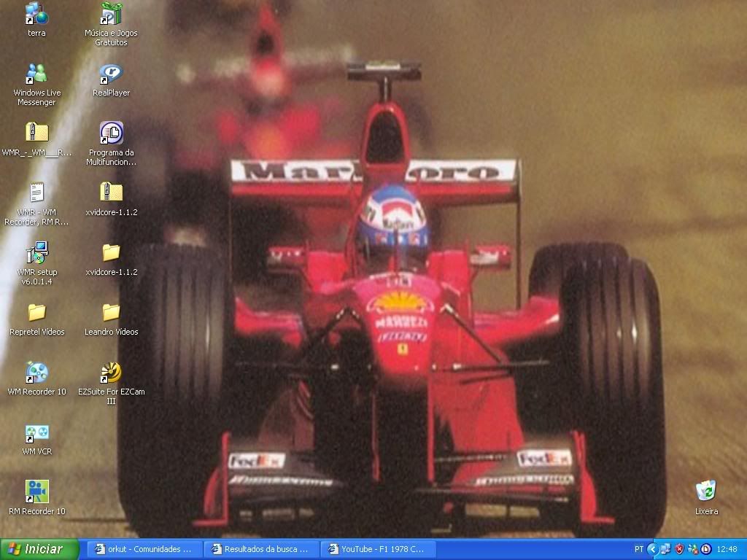
Task: Switch to the YouTube - F1 1978 taskbar window
Action: 376,549
